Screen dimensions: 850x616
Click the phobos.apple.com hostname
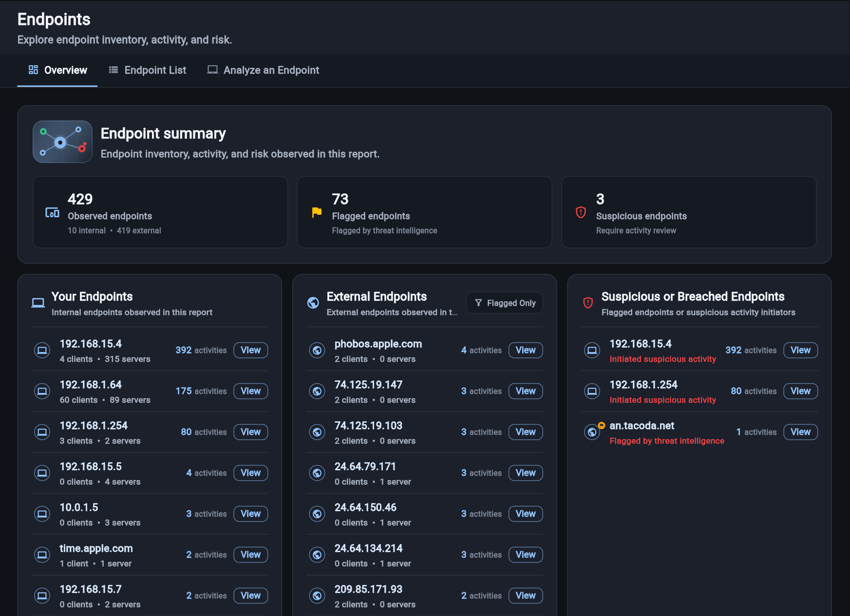(378, 344)
